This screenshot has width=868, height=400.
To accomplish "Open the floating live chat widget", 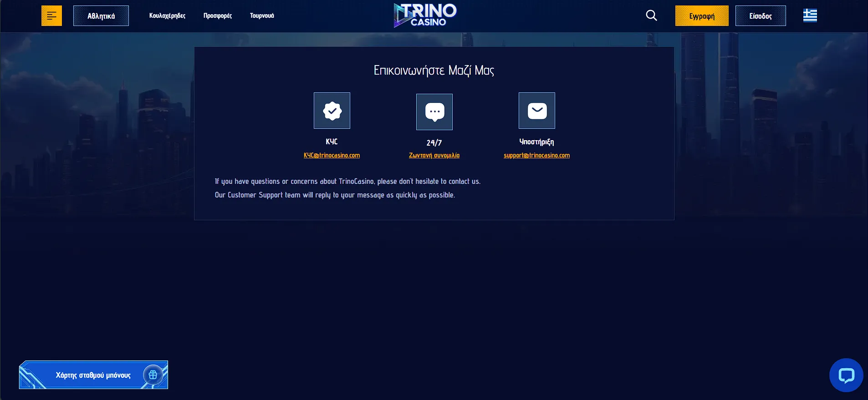I will point(846,375).
